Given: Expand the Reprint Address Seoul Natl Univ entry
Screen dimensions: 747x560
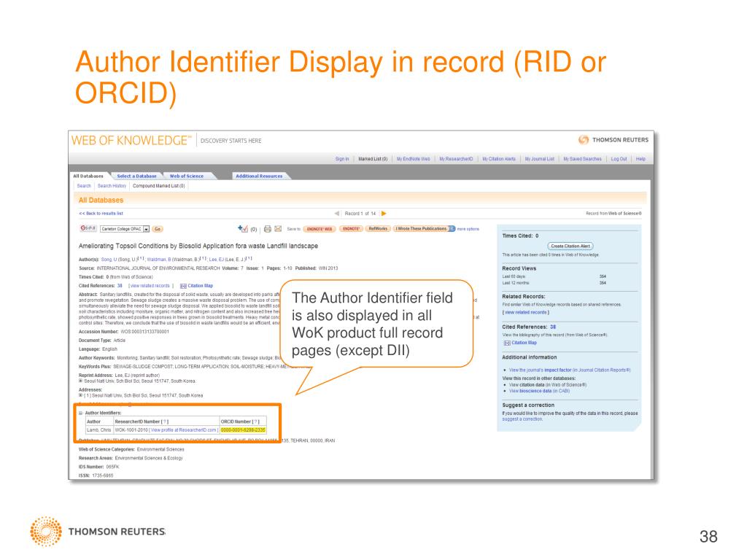Looking at the screenshot, I should coord(80,381).
